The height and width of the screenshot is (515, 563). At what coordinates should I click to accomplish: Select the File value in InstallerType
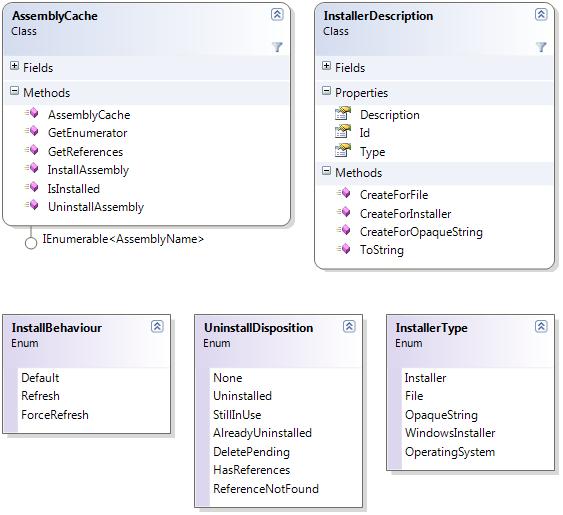click(414, 396)
